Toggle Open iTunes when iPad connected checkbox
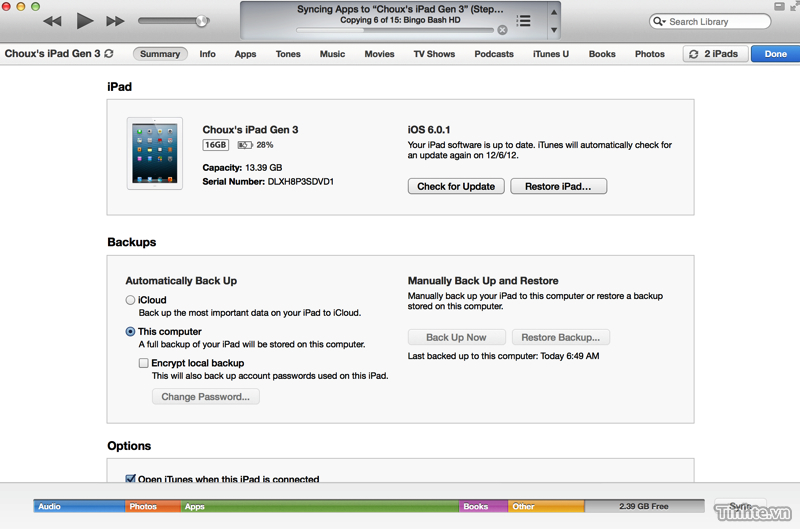Viewport: 800px width, 529px height. point(130,478)
